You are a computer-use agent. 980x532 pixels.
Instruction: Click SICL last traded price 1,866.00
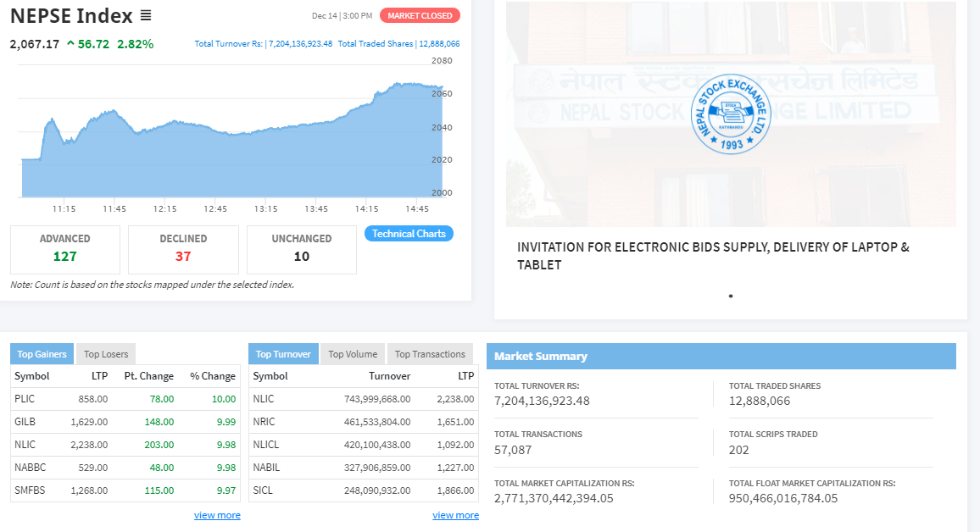coord(455,490)
